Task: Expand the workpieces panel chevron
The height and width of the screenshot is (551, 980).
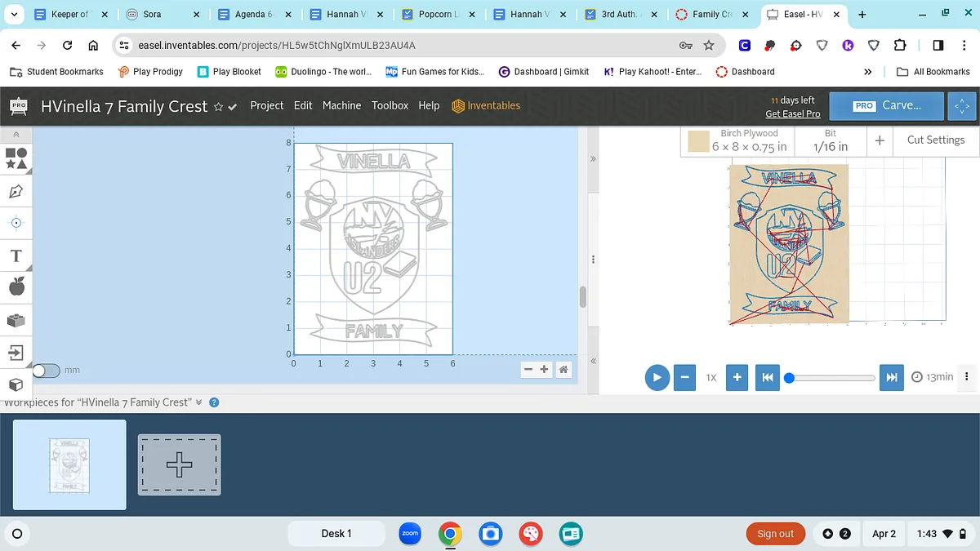Action: click(x=199, y=402)
